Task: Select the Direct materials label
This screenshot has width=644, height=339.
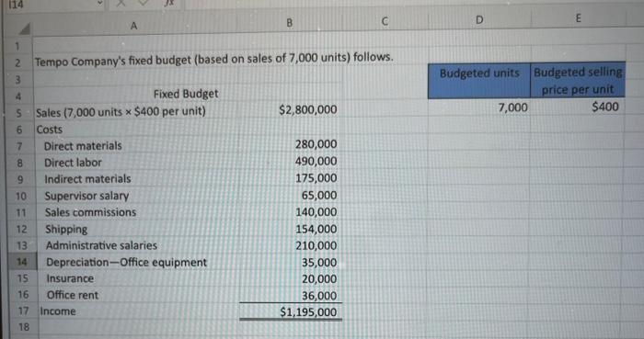Action: (83, 146)
